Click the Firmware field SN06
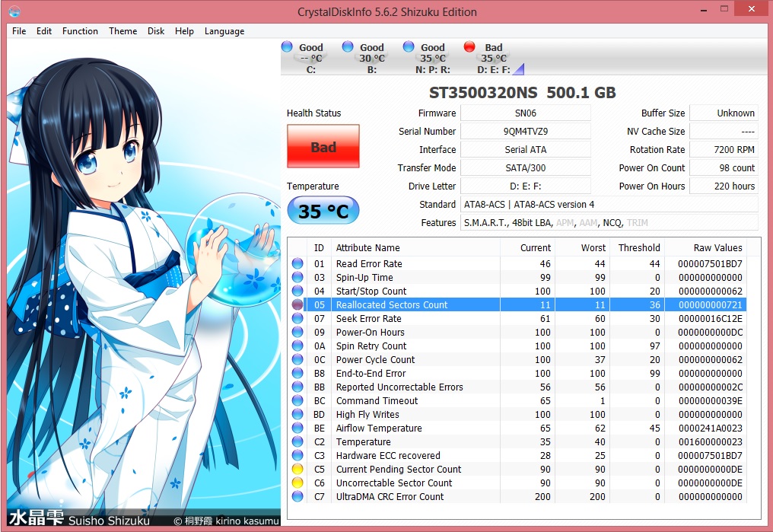773x532 pixels. 526,113
